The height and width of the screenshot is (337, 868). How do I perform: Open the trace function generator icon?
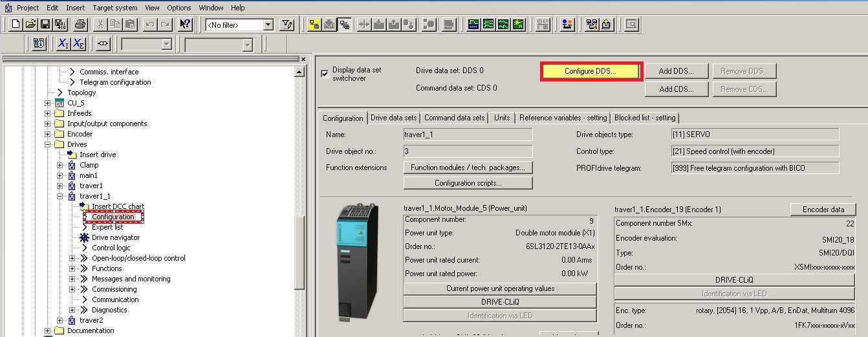click(473, 25)
